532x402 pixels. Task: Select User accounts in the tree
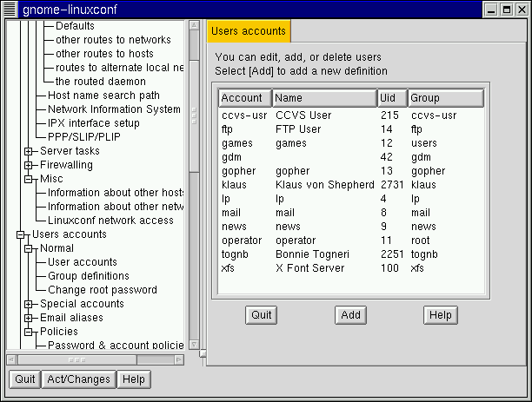pos(82,262)
